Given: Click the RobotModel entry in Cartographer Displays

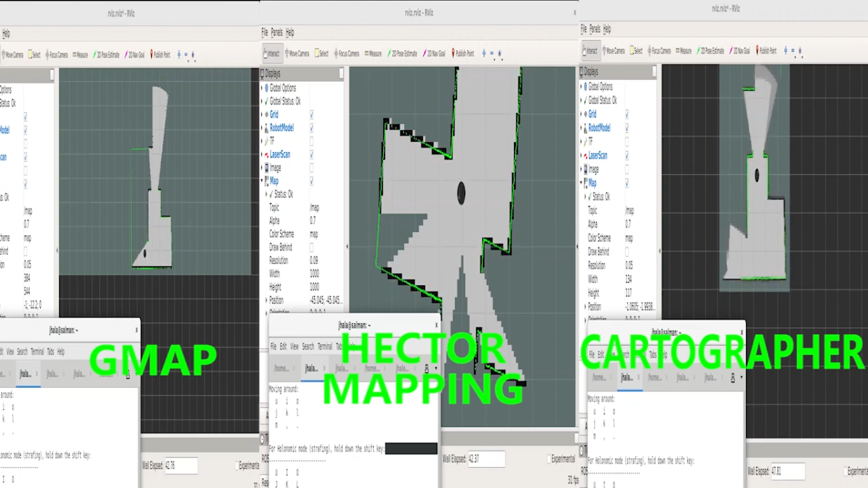Looking at the screenshot, I should tap(599, 128).
